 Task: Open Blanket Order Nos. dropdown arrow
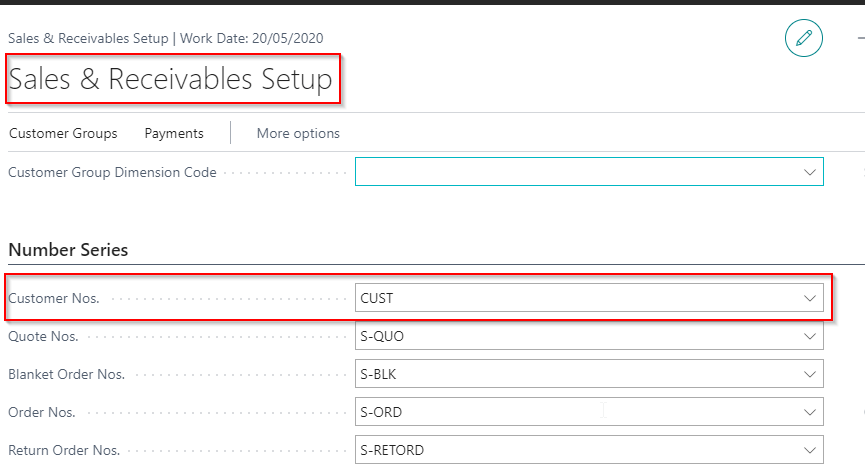(x=809, y=374)
